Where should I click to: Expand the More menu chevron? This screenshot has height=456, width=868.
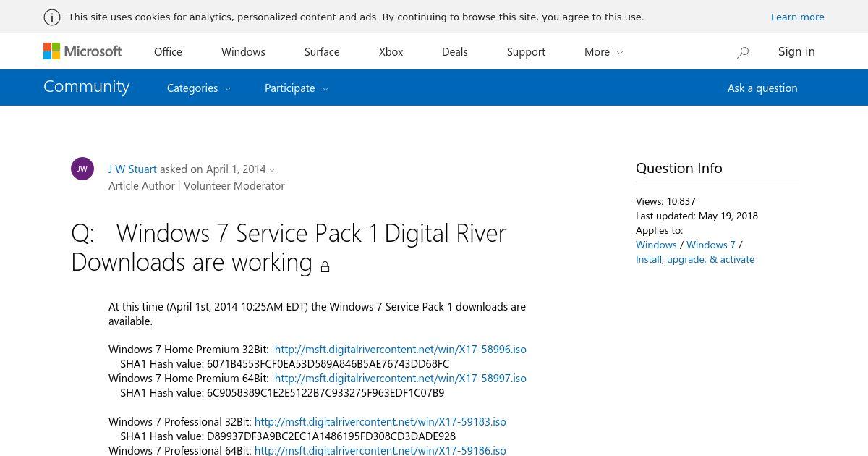[620, 52]
